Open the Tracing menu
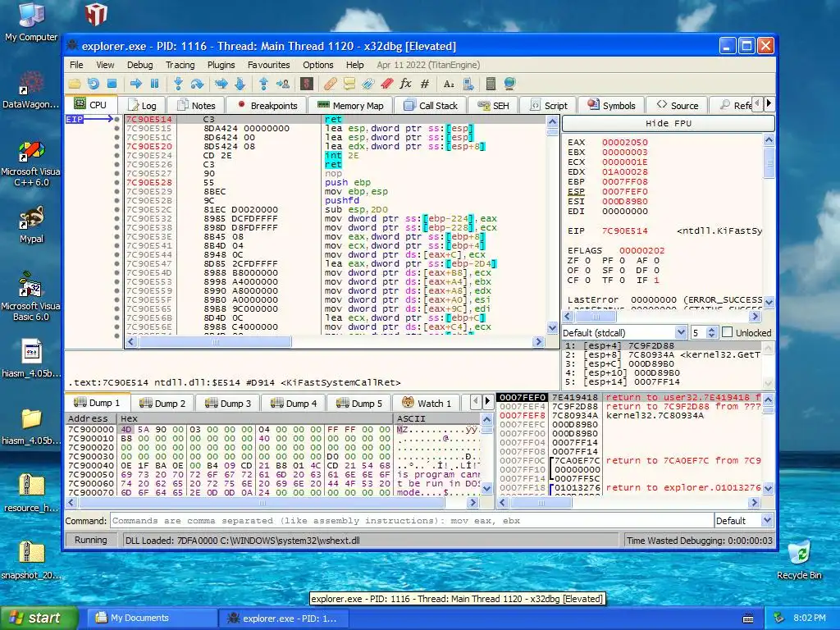Viewport: 840px width, 630px height. (180, 65)
